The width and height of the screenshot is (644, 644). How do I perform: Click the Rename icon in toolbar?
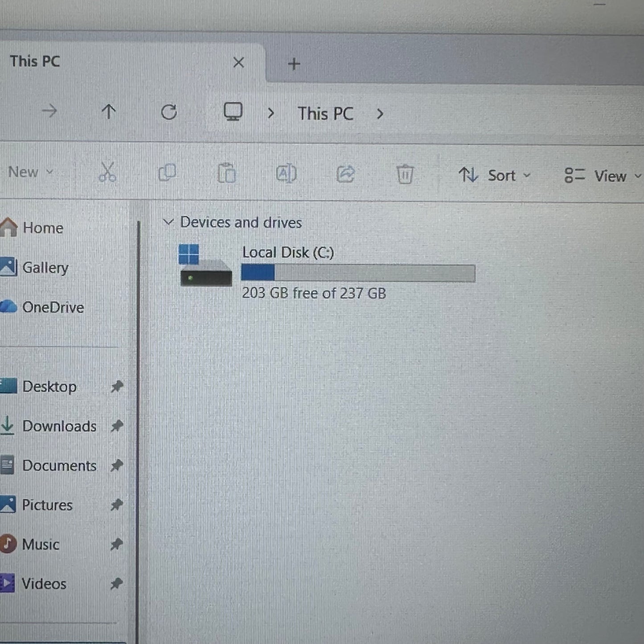tap(286, 173)
